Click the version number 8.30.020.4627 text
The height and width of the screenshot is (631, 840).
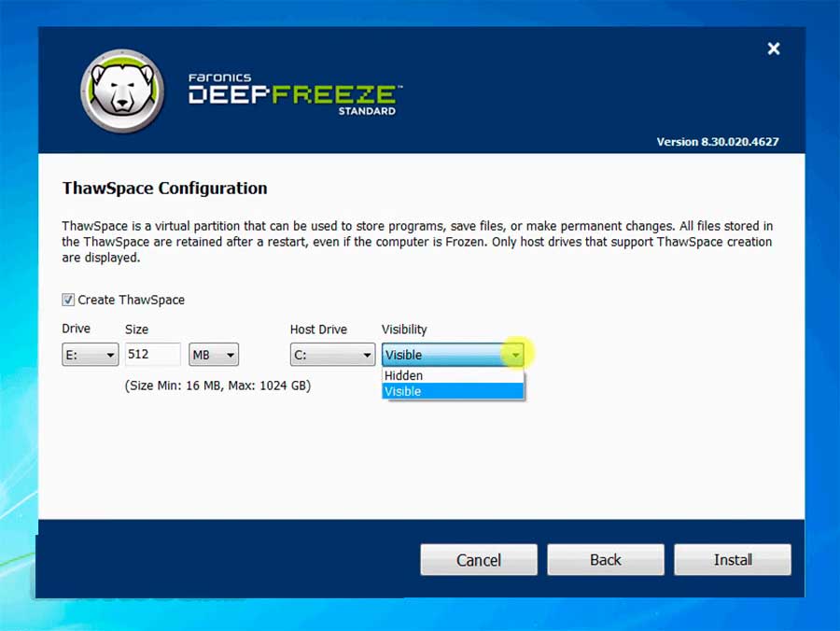tap(717, 142)
